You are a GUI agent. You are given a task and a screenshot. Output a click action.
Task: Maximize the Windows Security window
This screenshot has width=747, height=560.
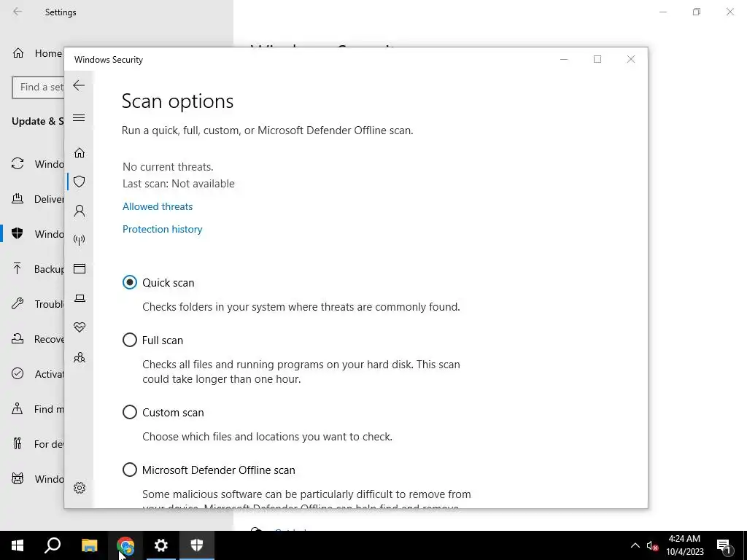[x=597, y=59]
